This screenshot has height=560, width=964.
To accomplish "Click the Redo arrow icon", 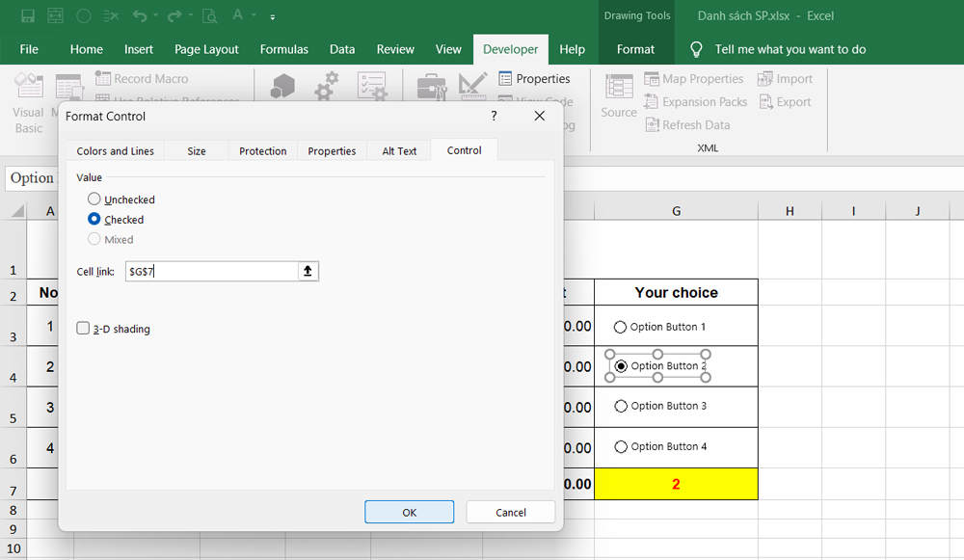I will 174,16.
